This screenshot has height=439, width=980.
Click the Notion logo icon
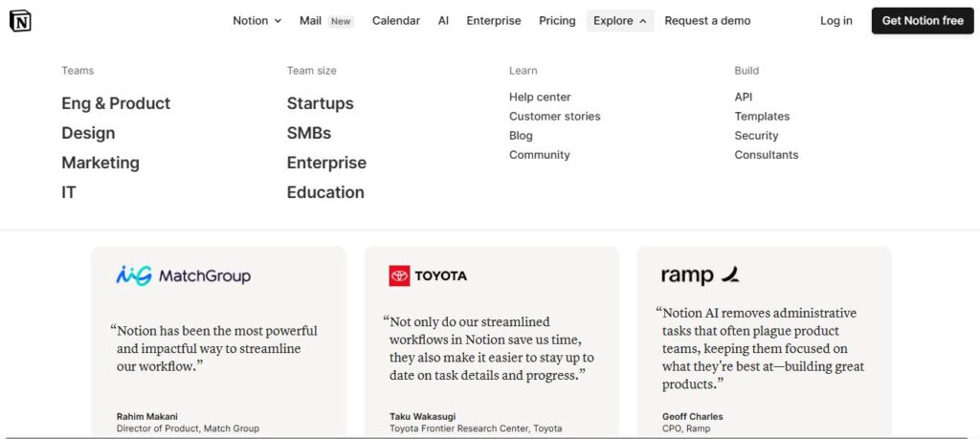click(x=21, y=21)
